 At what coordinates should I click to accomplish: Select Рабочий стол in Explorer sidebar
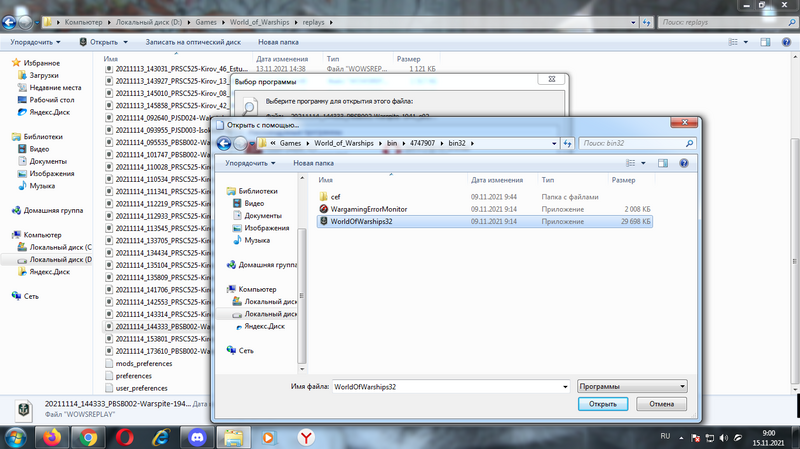point(52,100)
